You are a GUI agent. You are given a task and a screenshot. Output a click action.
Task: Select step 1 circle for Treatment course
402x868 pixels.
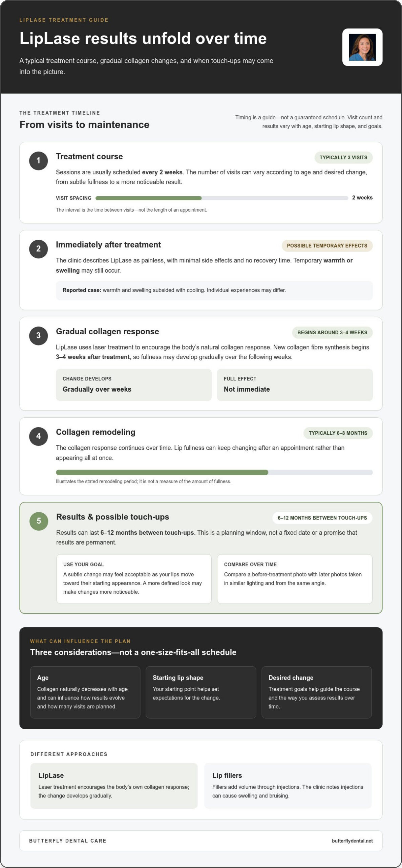coord(38,161)
